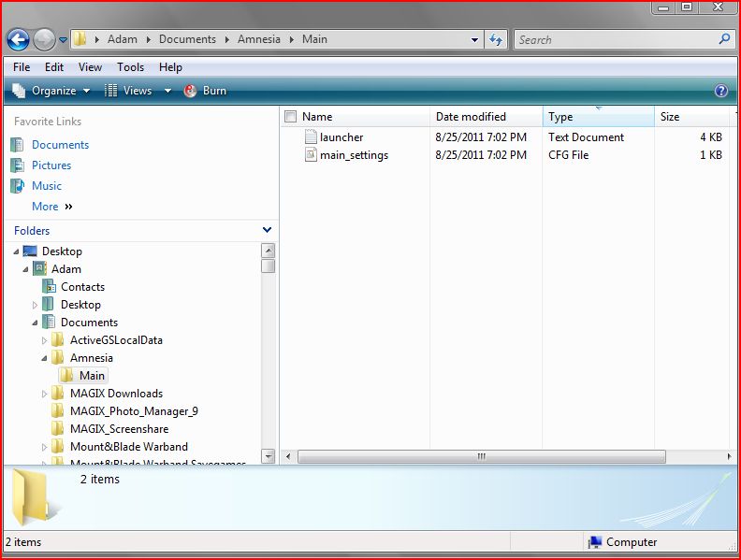Click the horizontal scrollbar in file list

482,456
